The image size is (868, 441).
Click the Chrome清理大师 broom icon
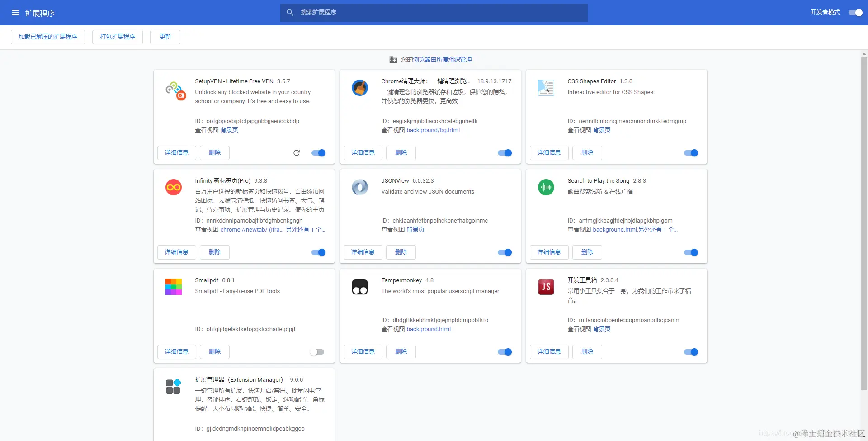(x=360, y=88)
